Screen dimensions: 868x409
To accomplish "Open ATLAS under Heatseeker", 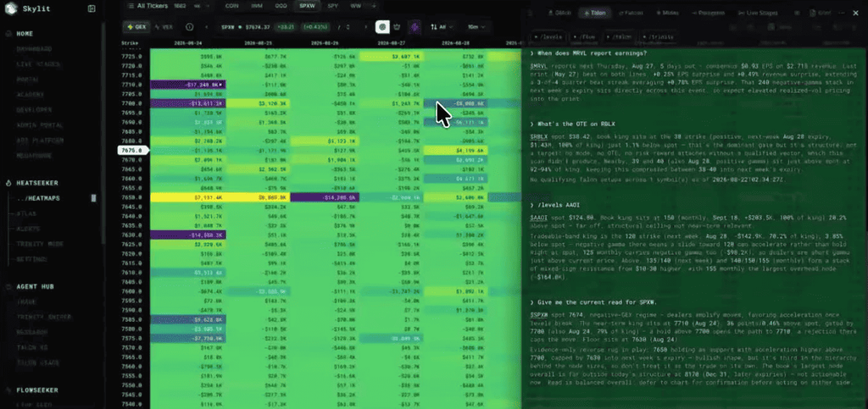I will 26,213.
